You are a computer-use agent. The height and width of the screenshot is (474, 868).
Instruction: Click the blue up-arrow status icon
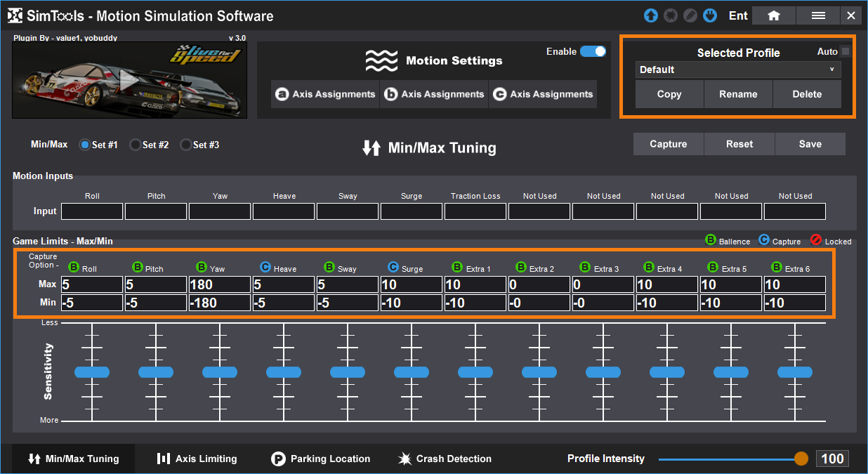coord(651,15)
